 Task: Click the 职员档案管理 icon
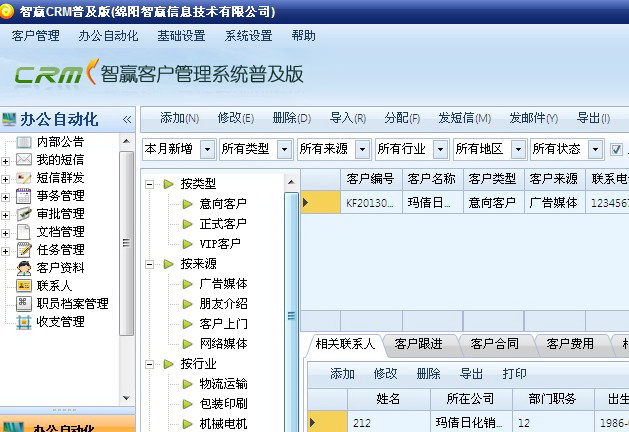pos(24,304)
